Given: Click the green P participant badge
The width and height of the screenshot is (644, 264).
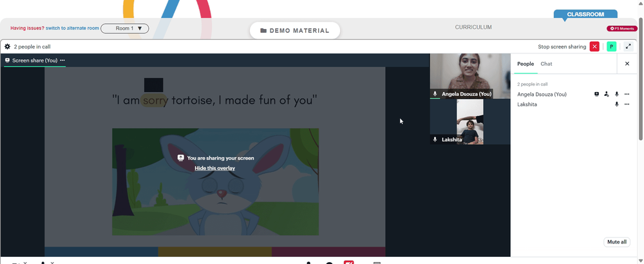Looking at the screenshot, I should click(612, 47).
